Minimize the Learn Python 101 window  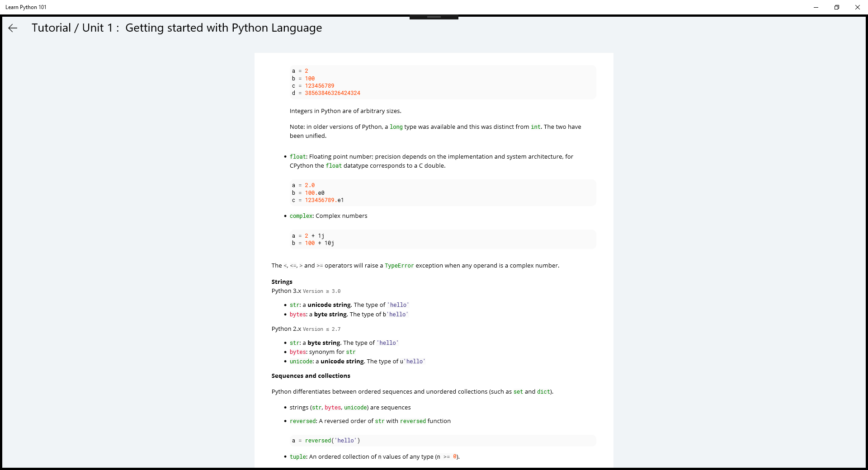(816, 7)
